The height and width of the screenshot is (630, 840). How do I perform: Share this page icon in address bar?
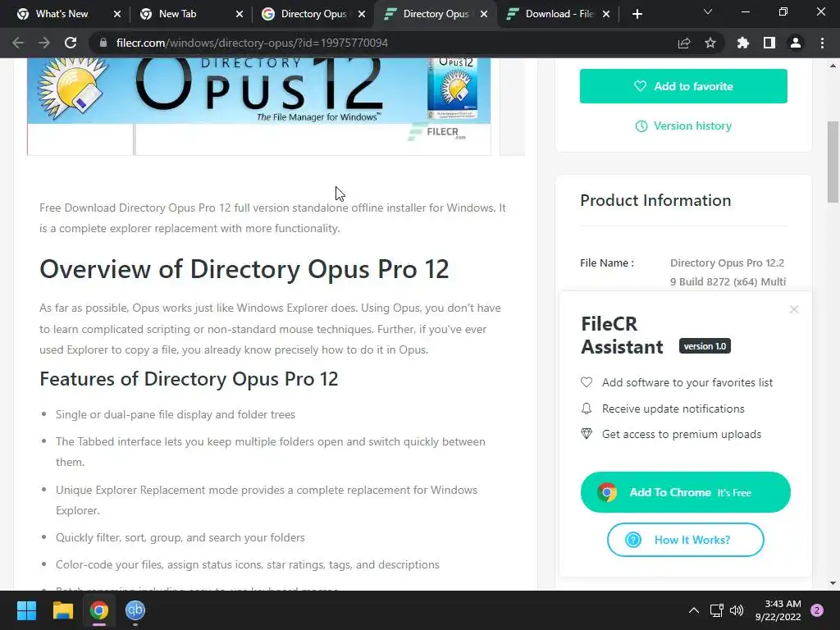coord(684,43)
